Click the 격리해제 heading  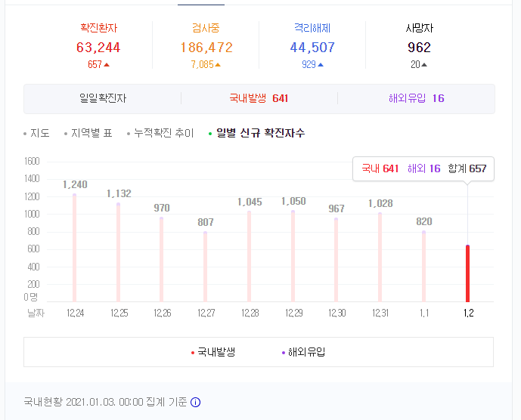click(312, 28)
